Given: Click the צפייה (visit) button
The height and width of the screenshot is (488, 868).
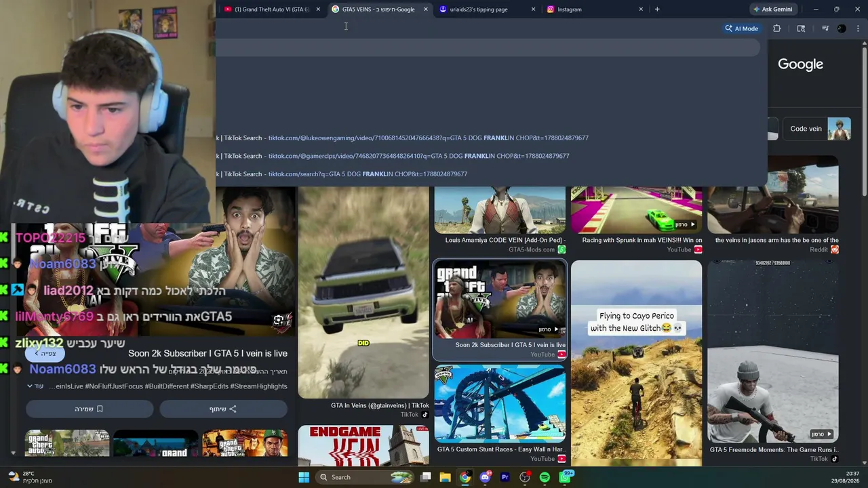Looking at the screenshot, I should pos(45,353).
